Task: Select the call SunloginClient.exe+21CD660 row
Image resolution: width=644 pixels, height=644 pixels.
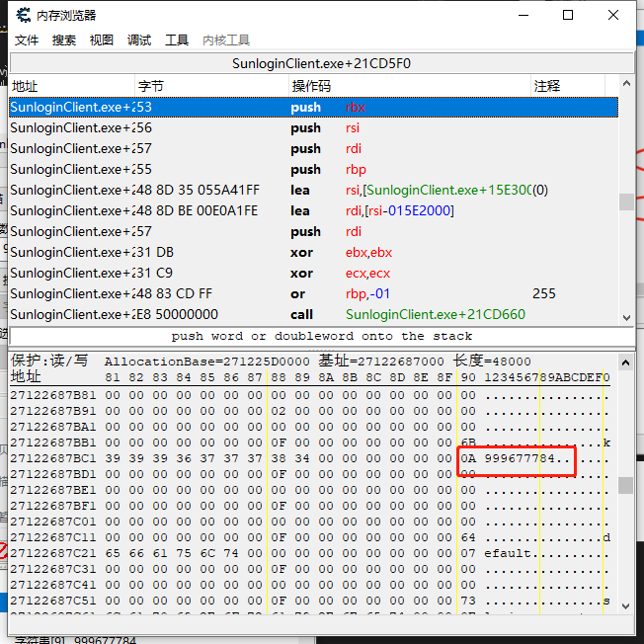Action: tap(314, 315)
